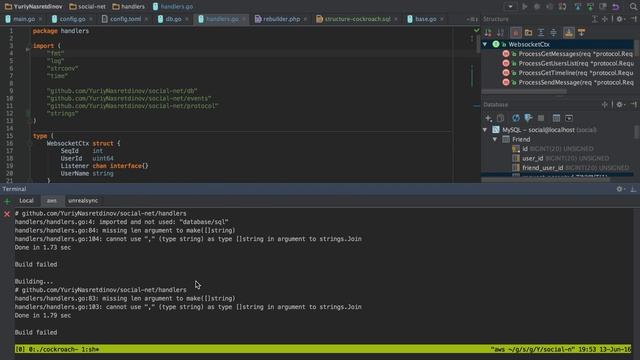Click Collapse All in Structure toolbar
The width and height of the screenshot is (640, 360).
pyautogui.click(x=553, y=33)
